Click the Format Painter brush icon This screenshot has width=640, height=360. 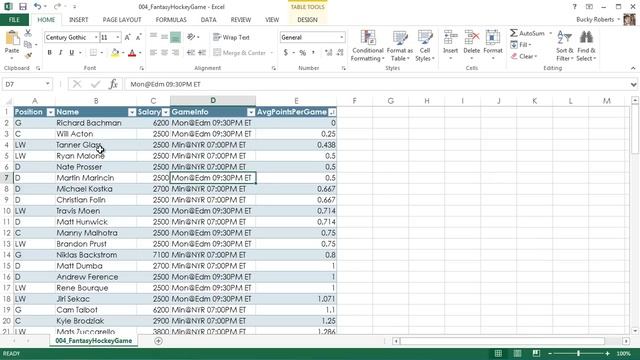coord(28,55)
